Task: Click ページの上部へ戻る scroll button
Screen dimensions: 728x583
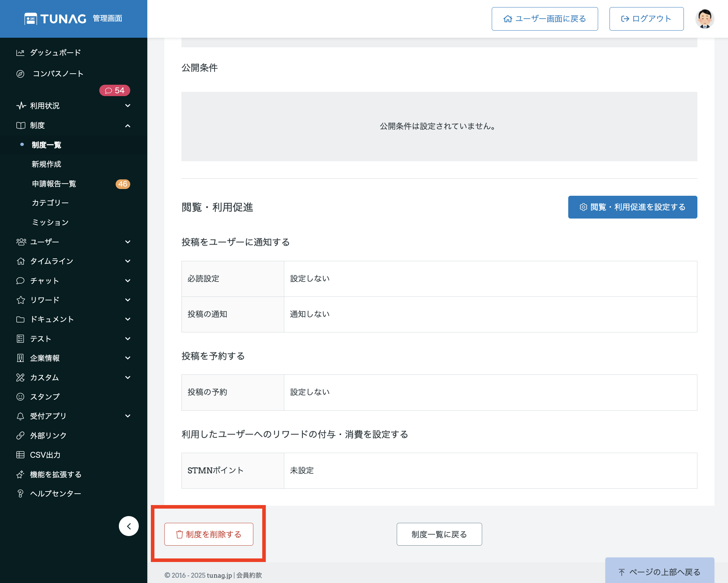Action: 659,572
